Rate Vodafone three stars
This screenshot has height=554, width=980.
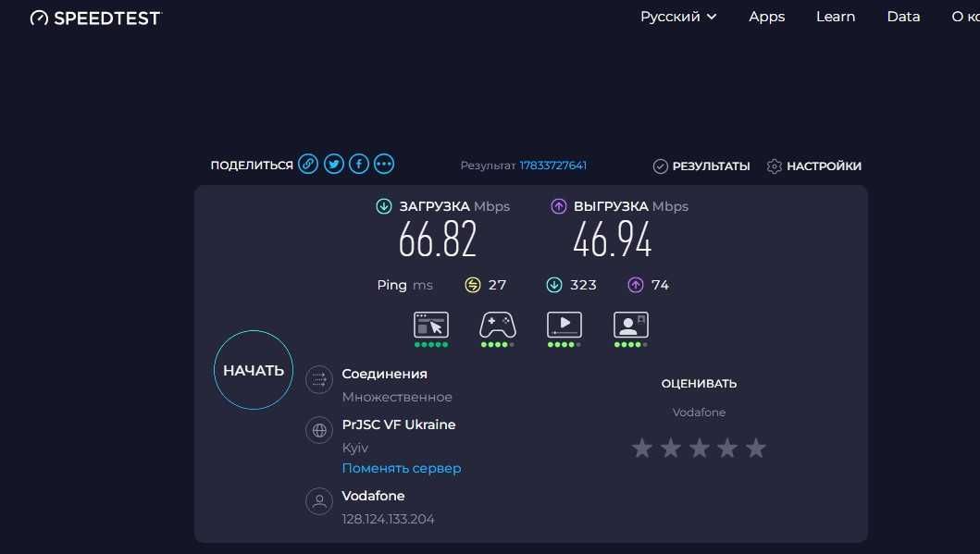699,448
